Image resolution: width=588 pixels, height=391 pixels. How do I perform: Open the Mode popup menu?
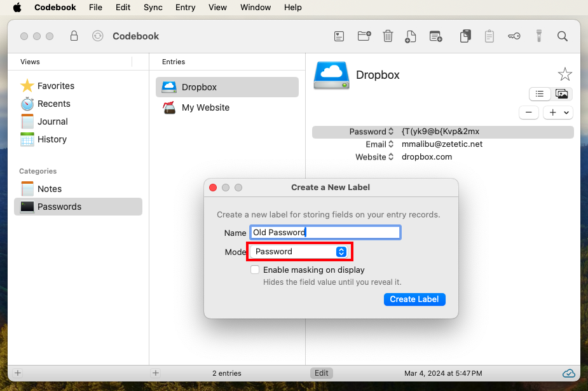click(x=299, y=252)
